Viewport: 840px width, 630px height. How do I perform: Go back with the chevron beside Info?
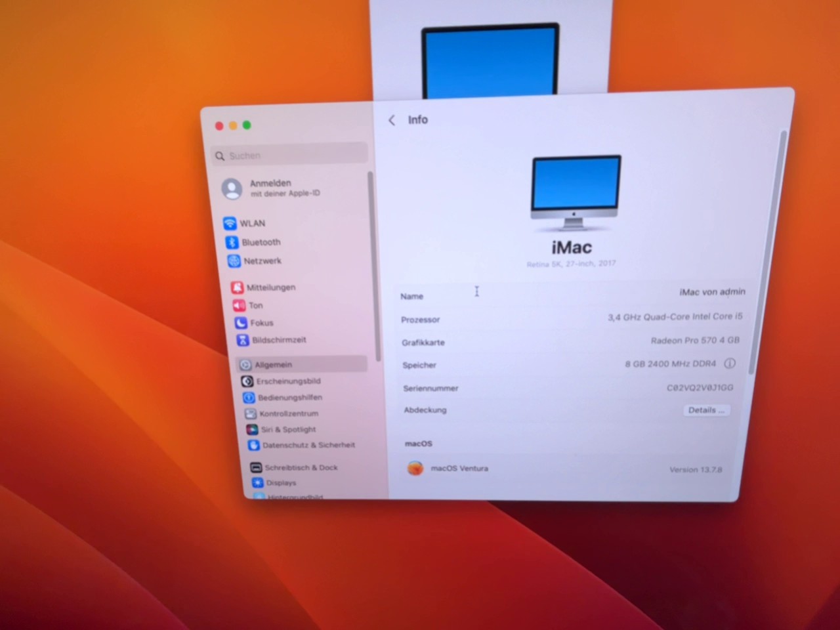392,120
